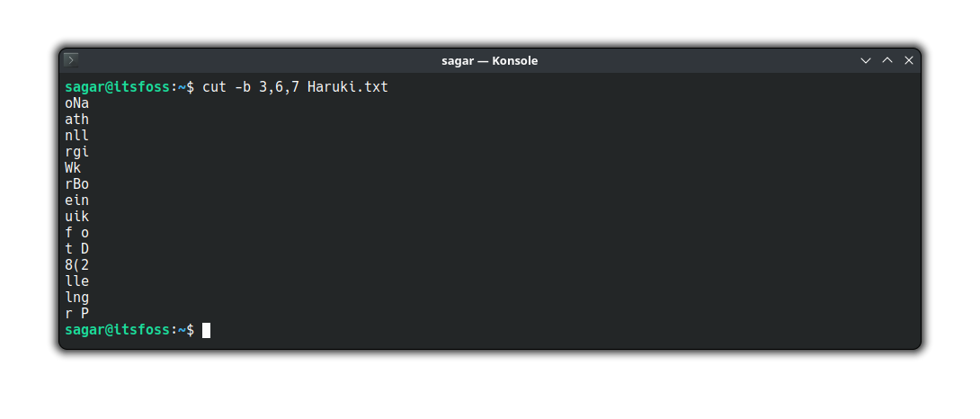The height and width of the screenshot is (419, 980).
Task: Maximize the Konsole window
Action: tap(887, 60)
